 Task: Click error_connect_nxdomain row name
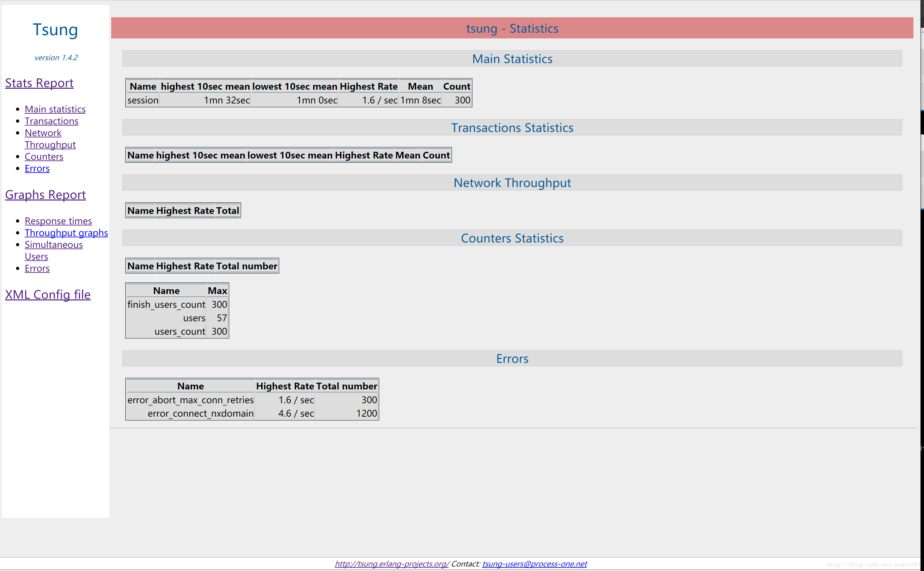click(x=200, y=413)
